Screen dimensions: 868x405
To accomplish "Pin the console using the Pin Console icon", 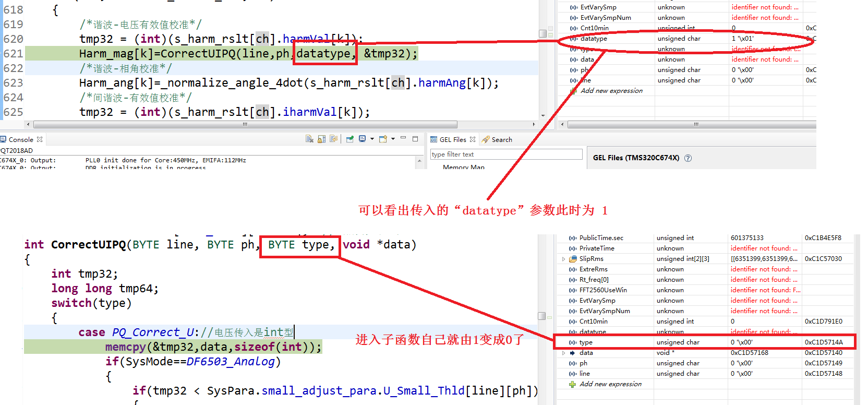I will [350, 139].
